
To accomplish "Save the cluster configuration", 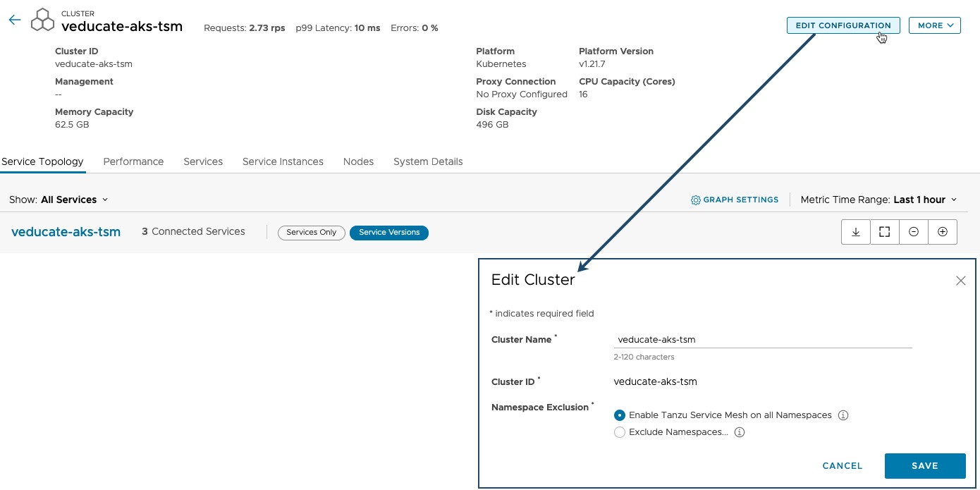I will tap(925, 466).
